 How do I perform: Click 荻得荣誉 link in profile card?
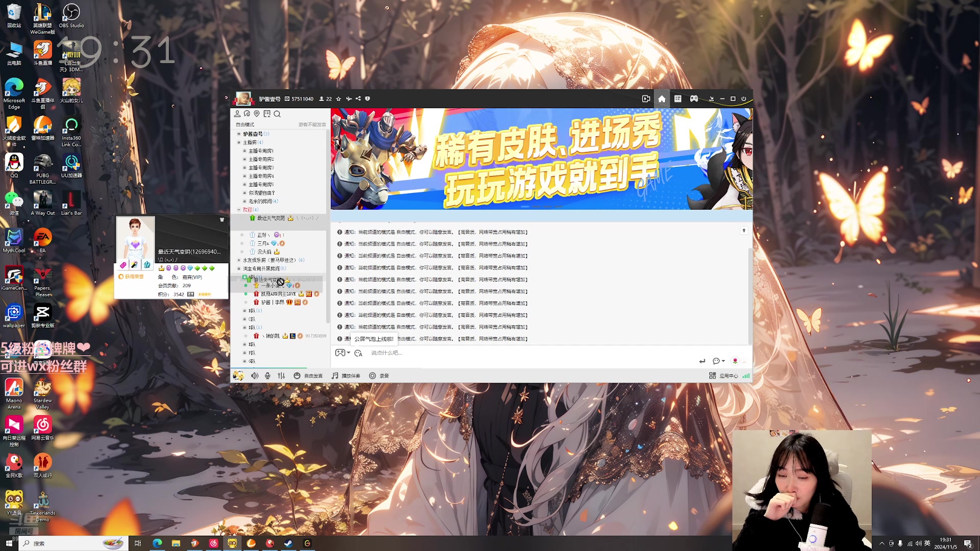coord(132,277)
